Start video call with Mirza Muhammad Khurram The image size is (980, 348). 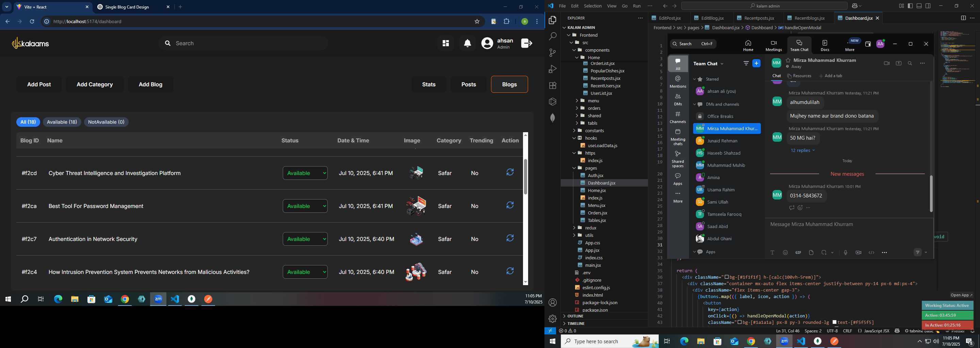886,64
